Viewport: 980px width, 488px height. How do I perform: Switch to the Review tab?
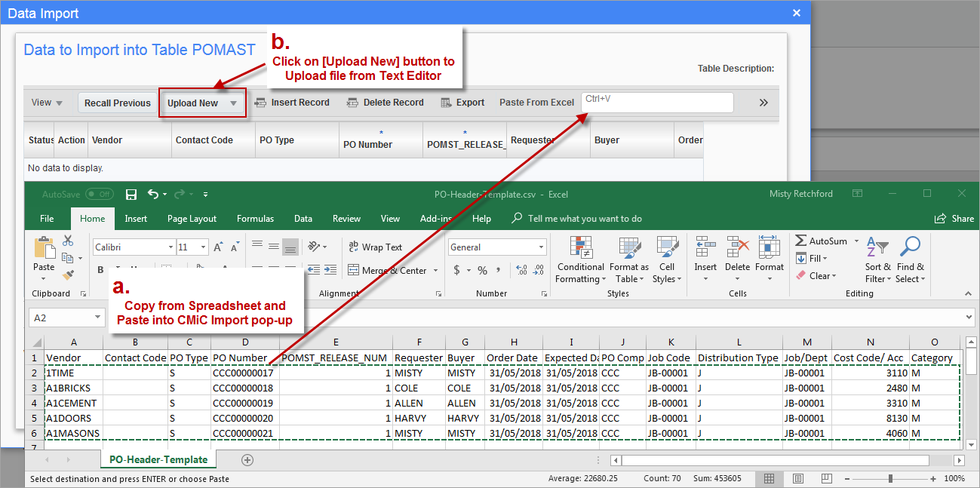tap(346, 219)
